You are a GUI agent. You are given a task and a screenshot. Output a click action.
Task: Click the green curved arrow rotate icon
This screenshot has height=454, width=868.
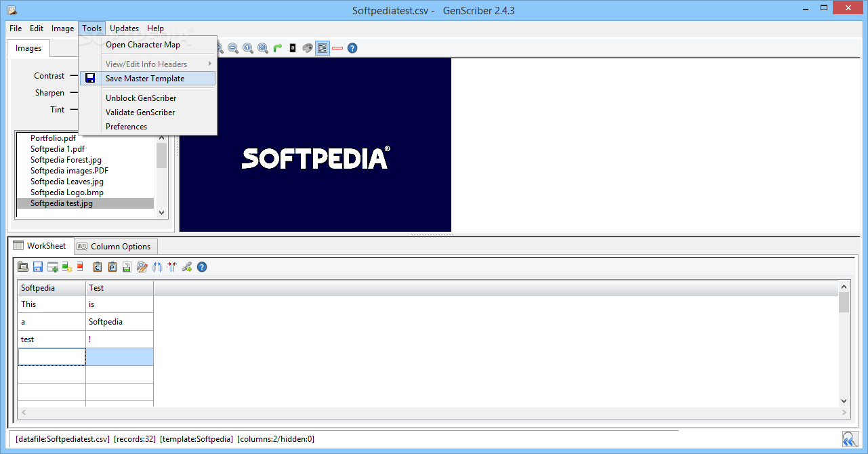(x=278, y=48)
